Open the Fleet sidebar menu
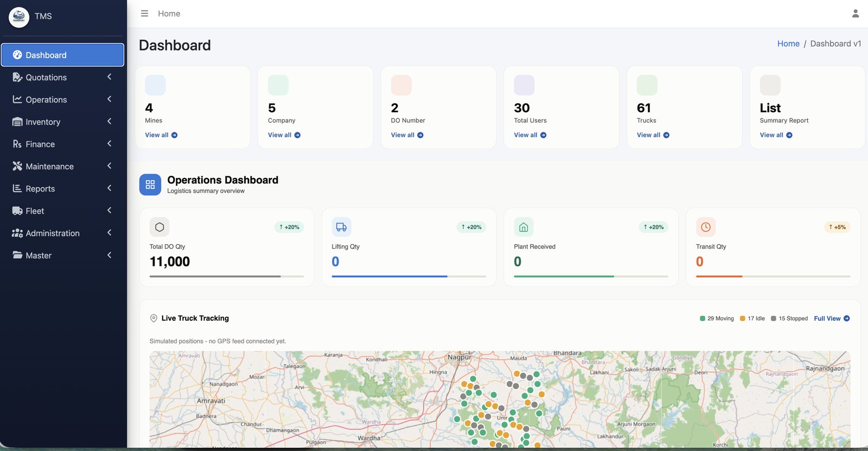 pyautogui.click(x=62, y=211)
